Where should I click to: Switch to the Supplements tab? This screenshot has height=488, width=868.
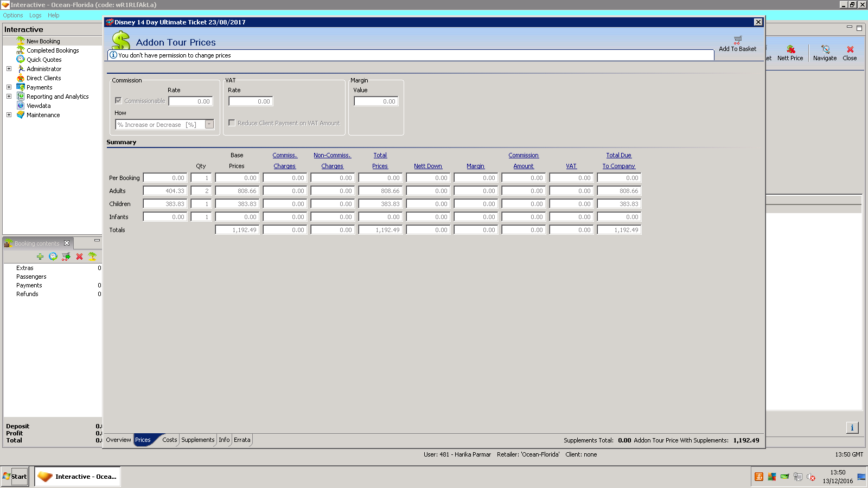[x=197, y=440]
